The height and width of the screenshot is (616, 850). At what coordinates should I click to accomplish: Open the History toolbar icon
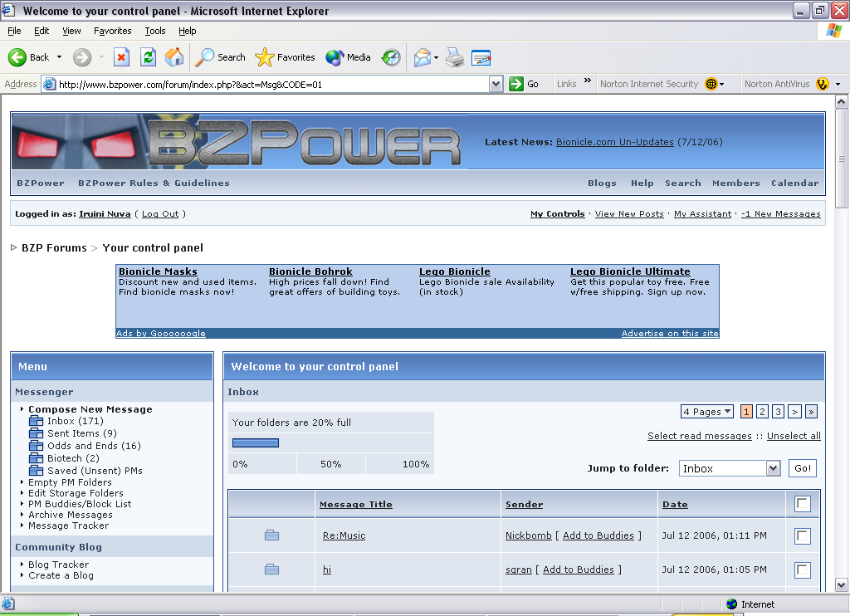[391, 57]
